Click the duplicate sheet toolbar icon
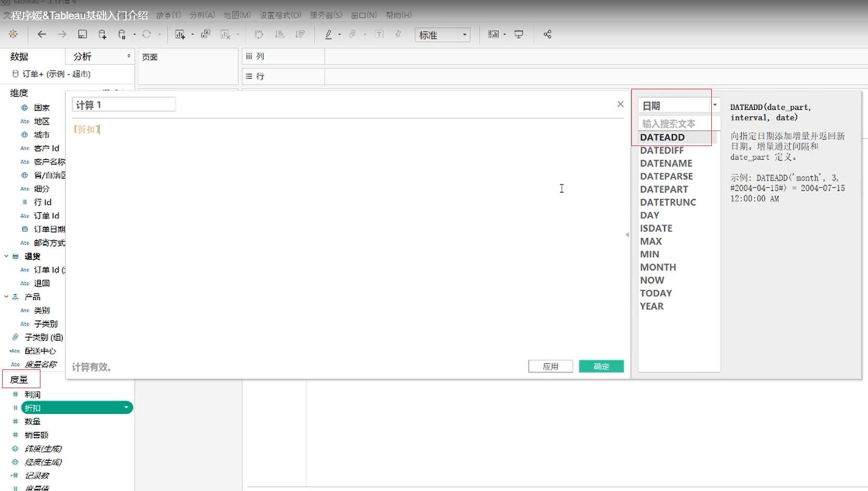This screenshot has height=491, width=868. [x=206, y=34]
